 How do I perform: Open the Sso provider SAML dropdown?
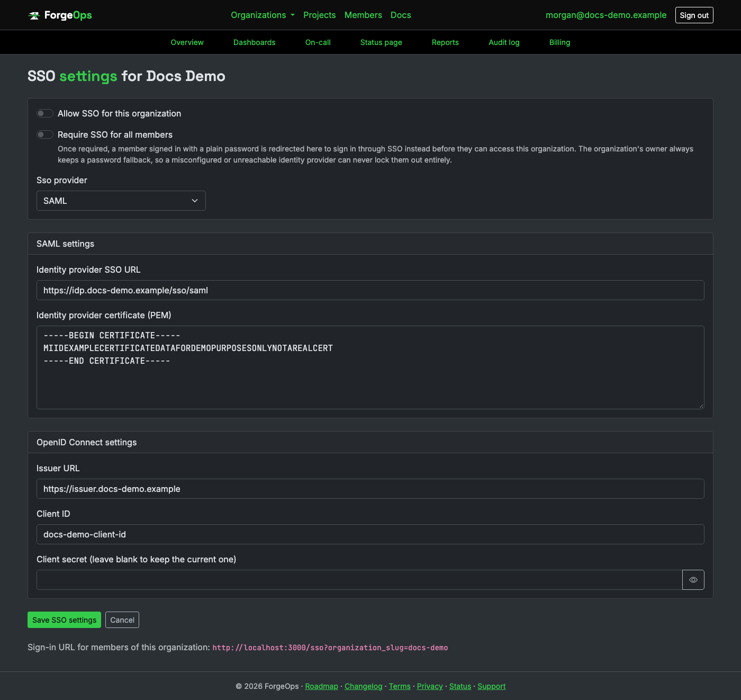coord(121,201)
